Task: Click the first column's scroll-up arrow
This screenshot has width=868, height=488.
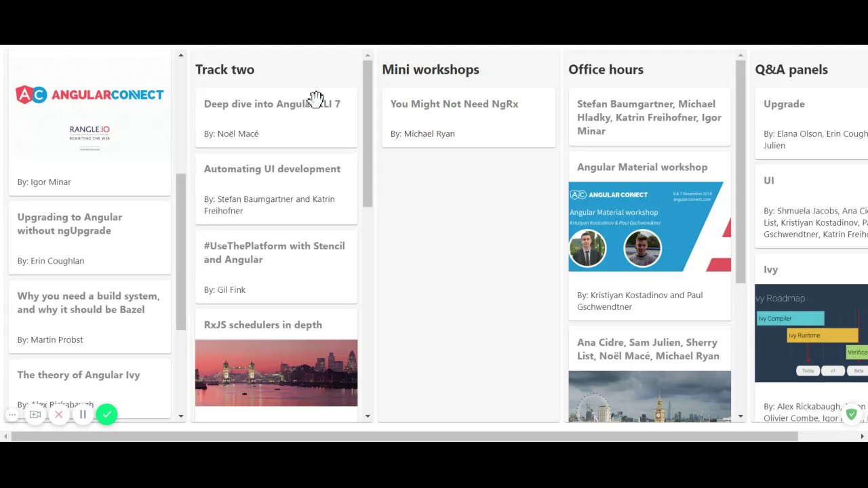Action: tap(181, 56)
